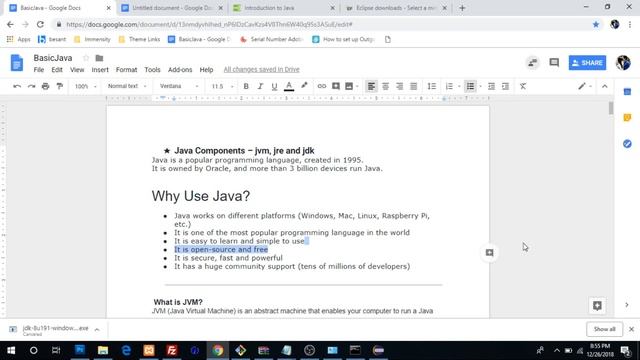Add a comment from the toolbar
This screenshot has width=640, height=360.
(x=336, y=86)
